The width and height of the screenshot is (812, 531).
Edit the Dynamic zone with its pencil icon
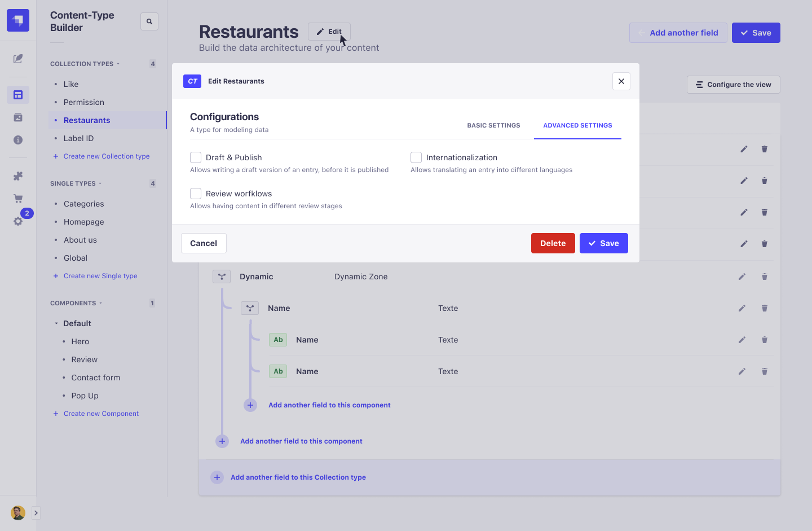(x=742, y=277)
